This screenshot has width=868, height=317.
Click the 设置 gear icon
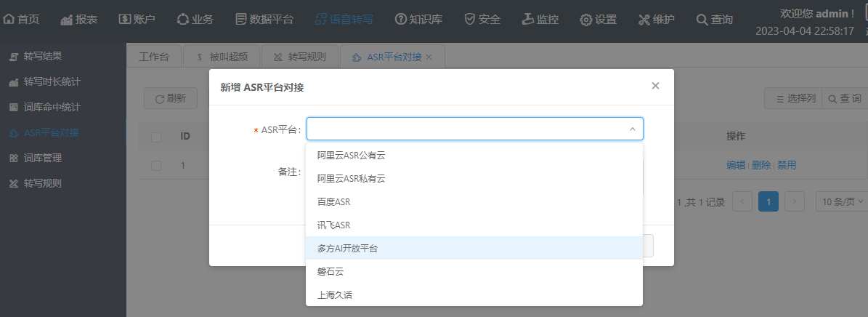pyautogui.click(x=585, y=20)
